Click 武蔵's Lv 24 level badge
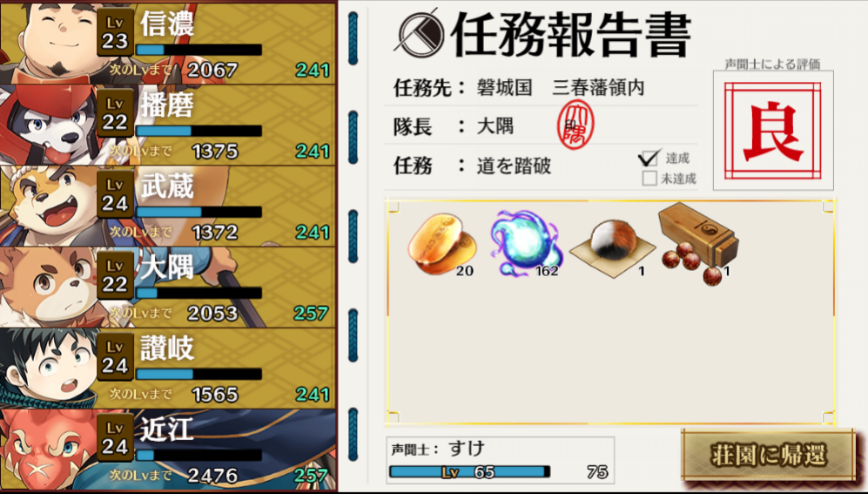Viewport: 868px width, 494px height. point(115,194)
